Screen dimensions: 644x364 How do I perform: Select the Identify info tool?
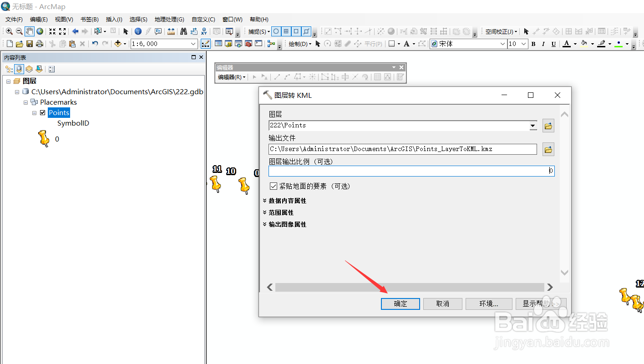[x=138, y=31]
